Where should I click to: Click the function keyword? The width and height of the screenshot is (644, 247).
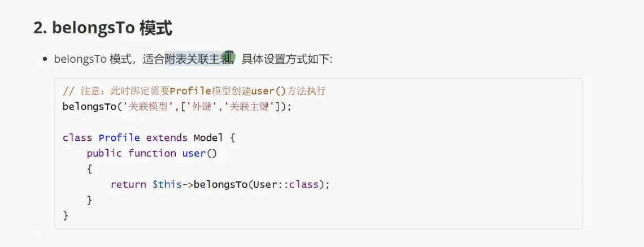tap(152, 153)
